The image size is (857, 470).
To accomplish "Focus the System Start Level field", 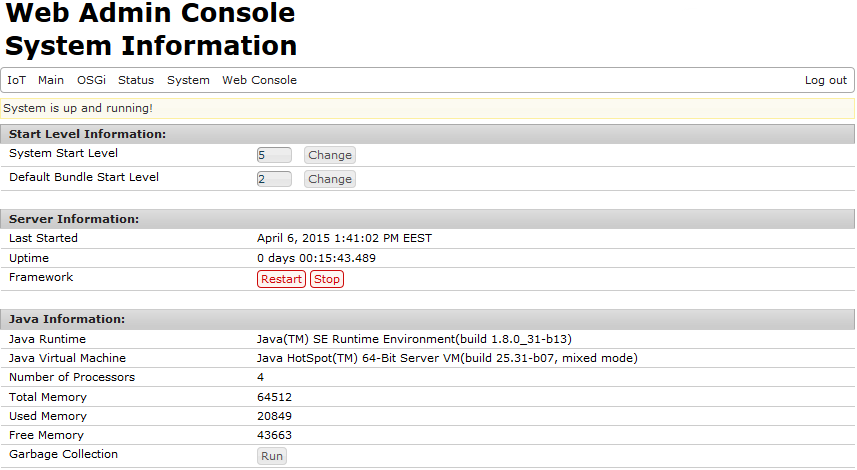I will tap(274, 155).
